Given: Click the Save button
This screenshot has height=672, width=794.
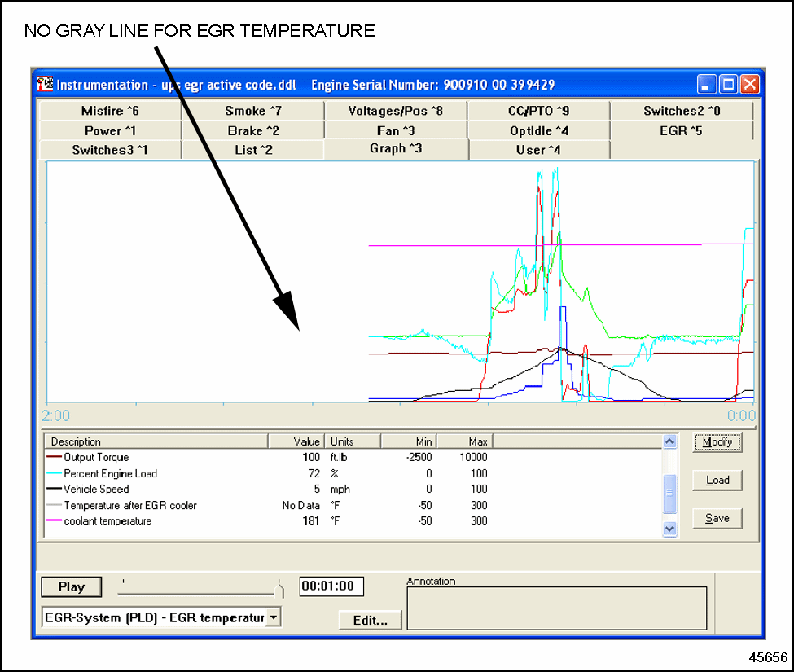Looking at the screenshot, I should pos(717,518).
